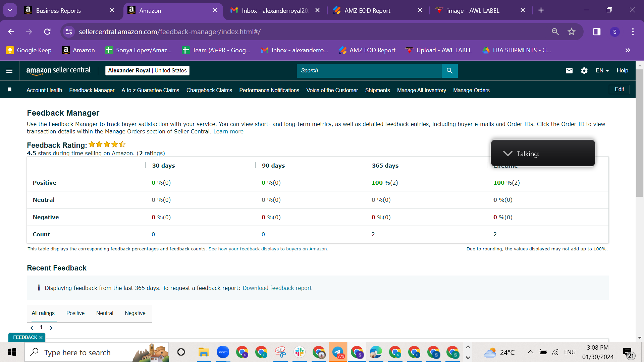The width and height of the screenshot is (644, 362).
Task: Bookmark this page with the star icon
Action: click(572, 32)
